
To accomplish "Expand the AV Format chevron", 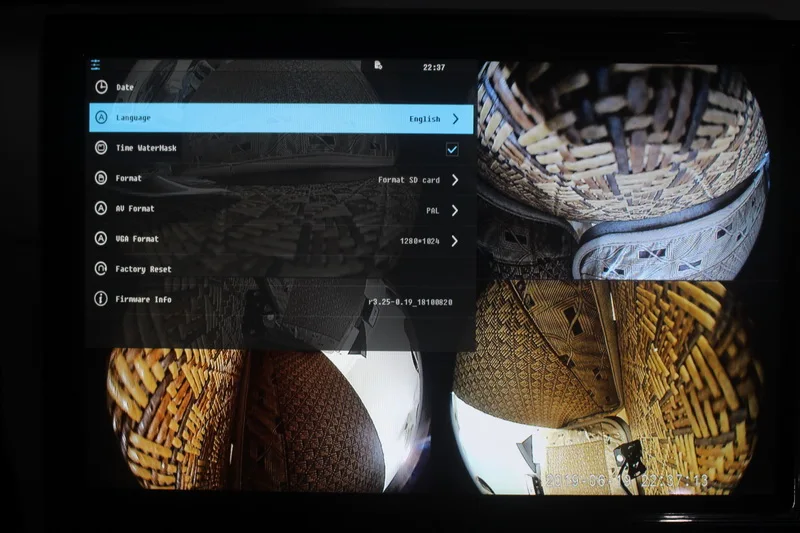I will (455, 210).
